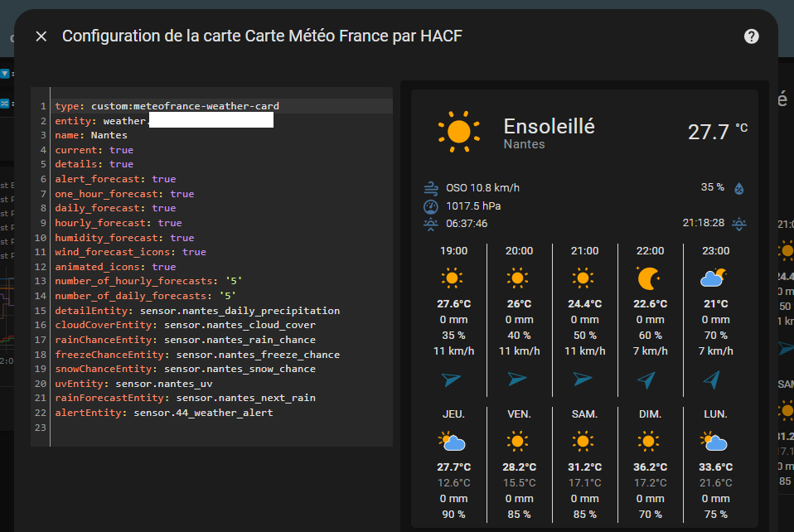This screenshot has width=794, height=532.
Task: Click the sun icon under 21:00
Action: click(583, 278)
